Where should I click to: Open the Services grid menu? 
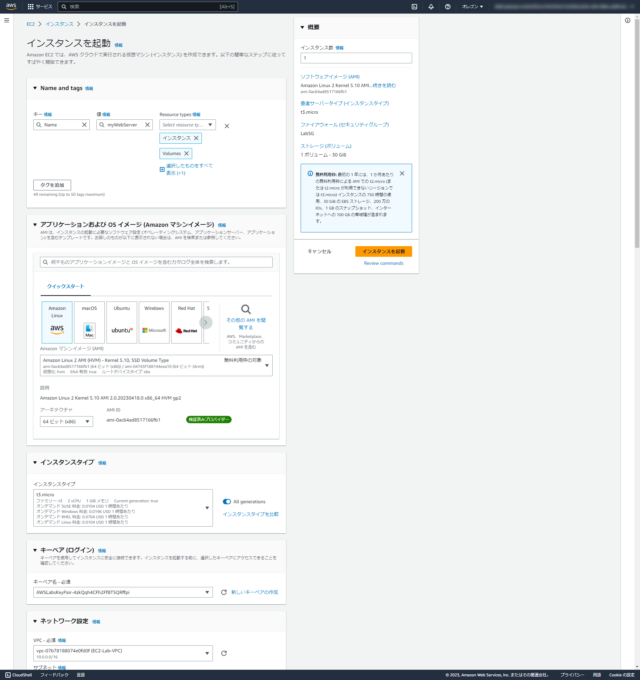(x=40, y=7)
